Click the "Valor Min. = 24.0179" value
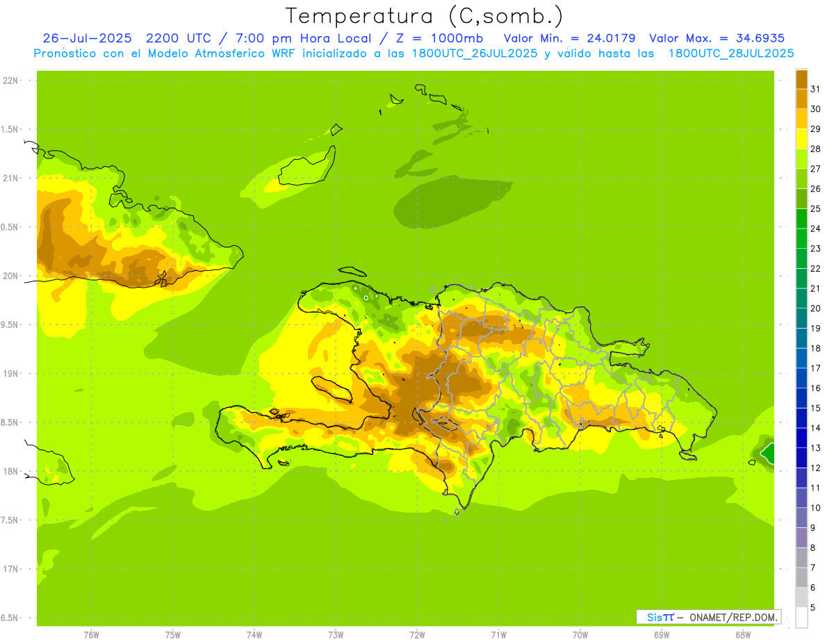The width and height of the screenshot is (834, 644). (x=569, y=38)
